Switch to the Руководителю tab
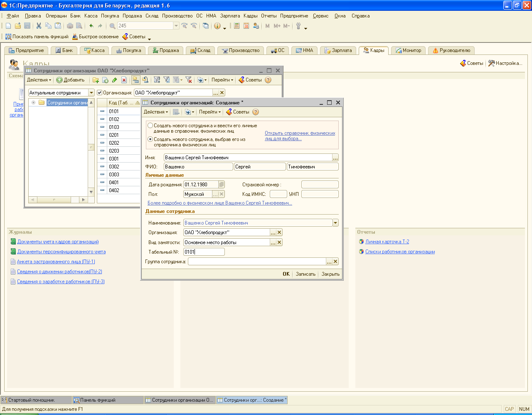The width and height of the screenshot is (532, 415). click(x=451, y=50)
